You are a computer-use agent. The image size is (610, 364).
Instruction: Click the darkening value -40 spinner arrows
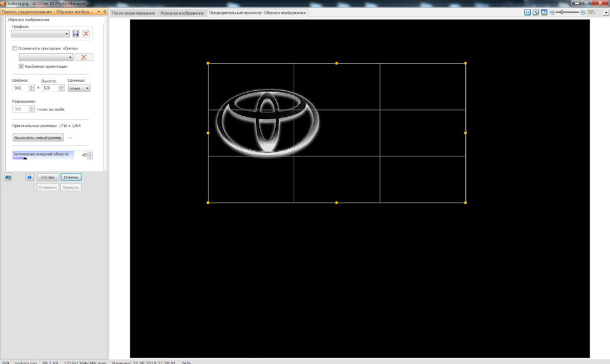tap(90, 155)
